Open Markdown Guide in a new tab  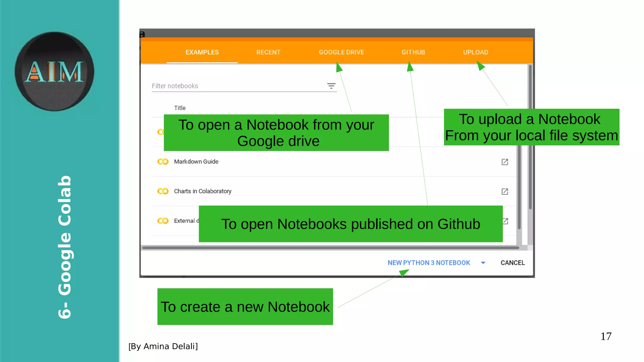505,162
